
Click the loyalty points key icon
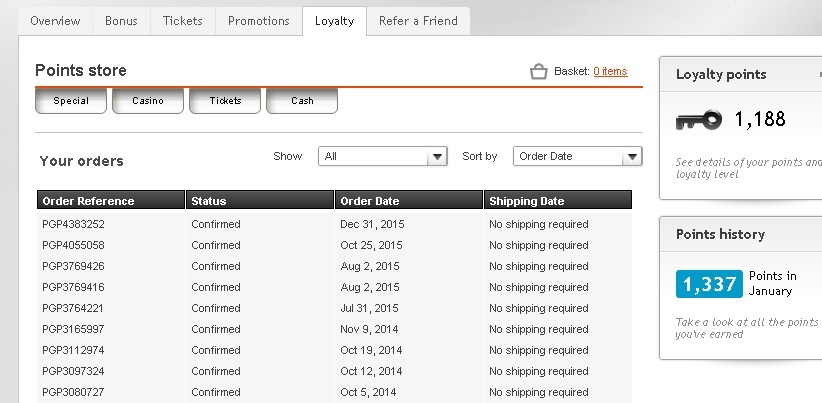pyautogui.click(x=699, y=120)
